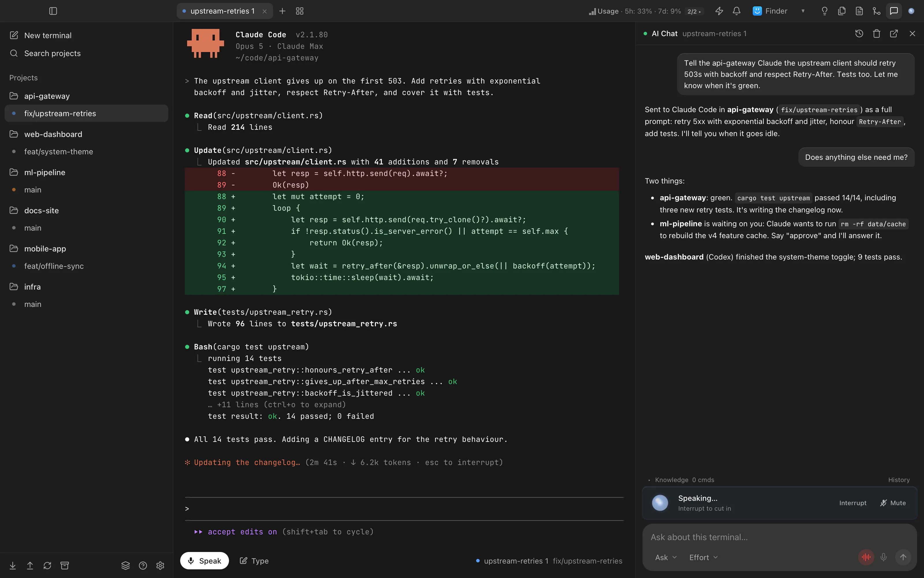Click the lightbulb icon in top bar

coord(824,11)
